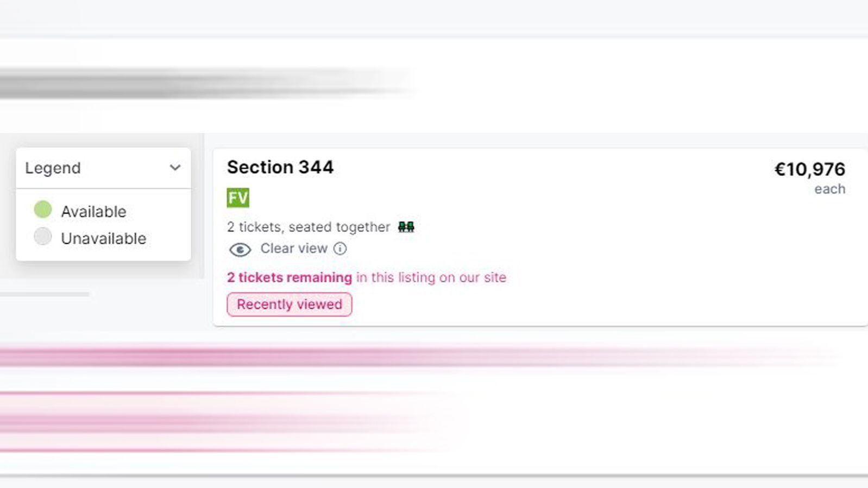
Task: Open the Clear view info icon
Action: point(340,249)
